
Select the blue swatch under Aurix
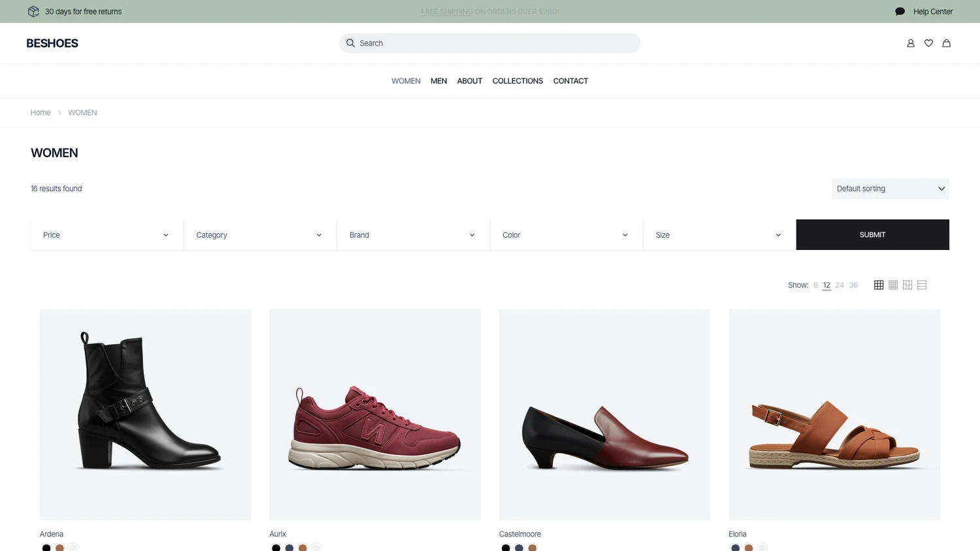[289, 548]
